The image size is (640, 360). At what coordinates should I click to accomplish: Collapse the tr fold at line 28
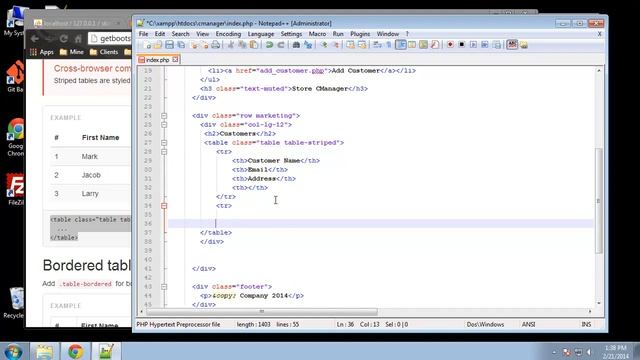pos(164,152)
